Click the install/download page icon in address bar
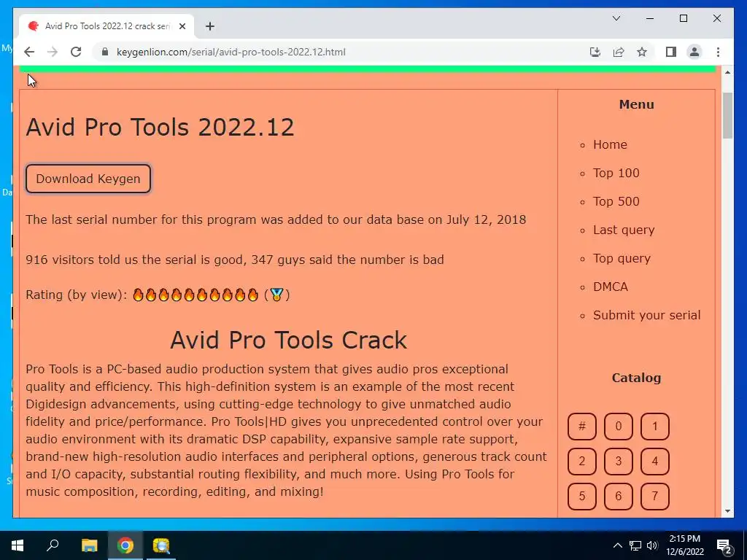 click(595, 52)
